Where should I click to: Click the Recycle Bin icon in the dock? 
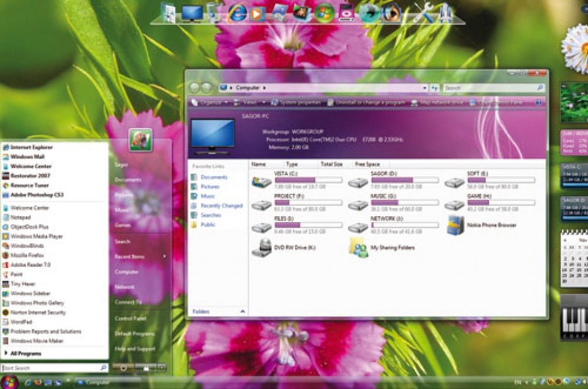pyautogui.click(x=214, y=13)
